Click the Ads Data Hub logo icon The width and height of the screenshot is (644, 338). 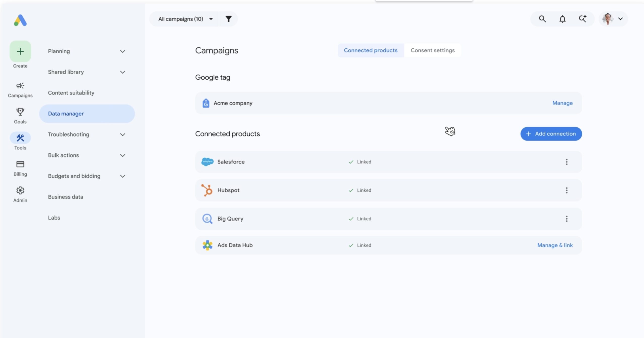(207, 245)
